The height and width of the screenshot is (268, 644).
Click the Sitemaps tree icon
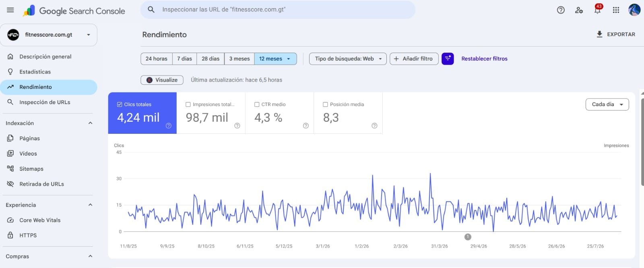pyautogui.click(x=10, y=169)
